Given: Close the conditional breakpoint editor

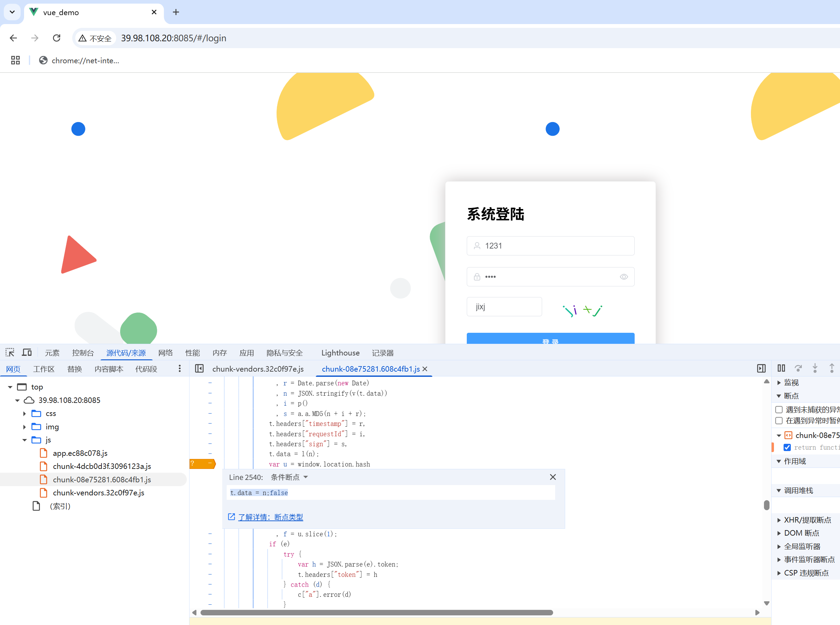Looking at the screenshot, I should tap(553, 477).
